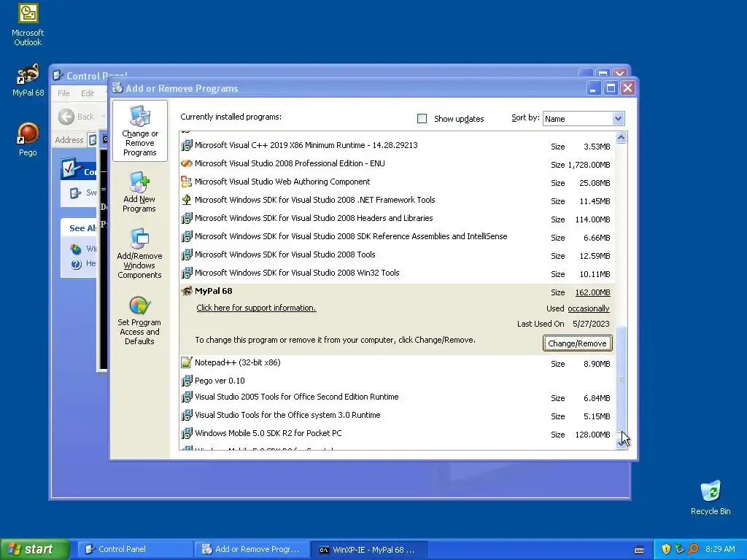Click Visual Studio 2008 Tools entry icon

coord(187,254)
